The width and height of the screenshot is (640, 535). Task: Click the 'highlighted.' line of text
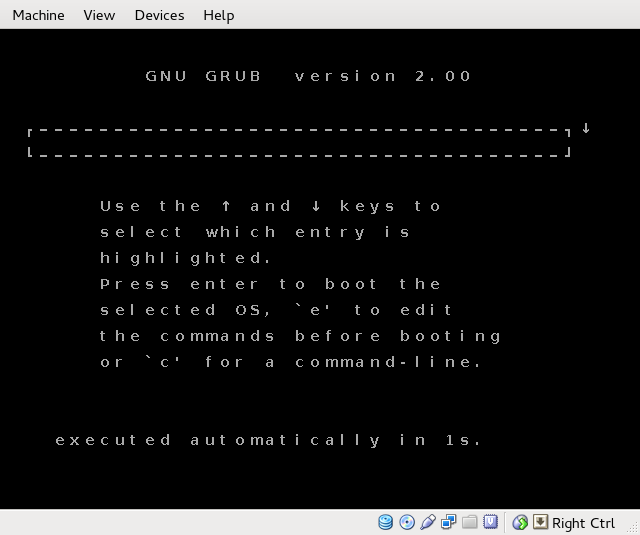[x=185, y=258]
